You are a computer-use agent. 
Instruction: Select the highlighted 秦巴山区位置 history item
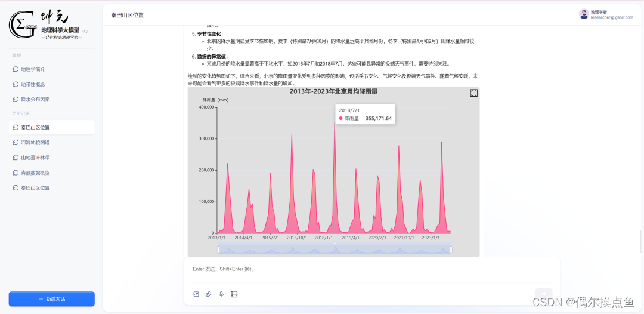tap(52, 127)
